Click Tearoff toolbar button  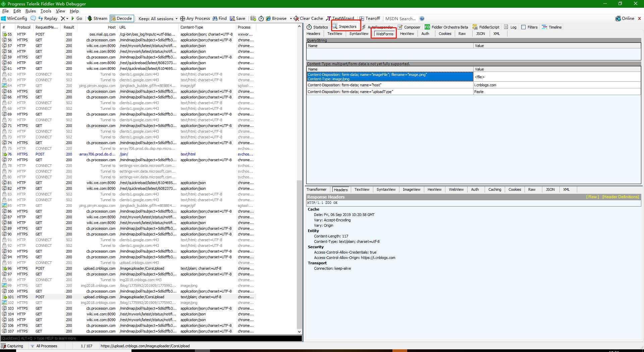click(x=370, y=18)
